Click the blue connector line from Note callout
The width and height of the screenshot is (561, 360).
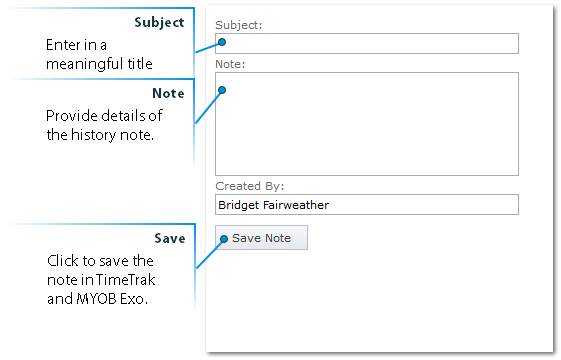click(208, 107)
